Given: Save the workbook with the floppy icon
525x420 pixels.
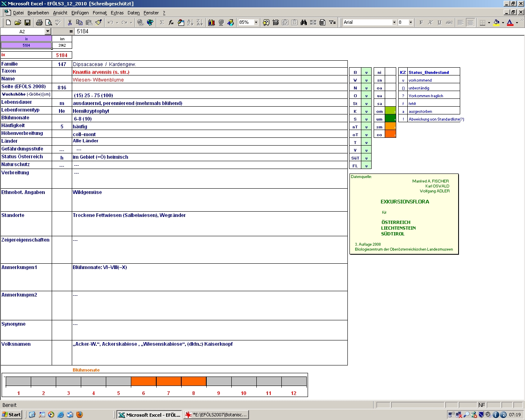Looking at the screenshot, I should pos(27,23).
